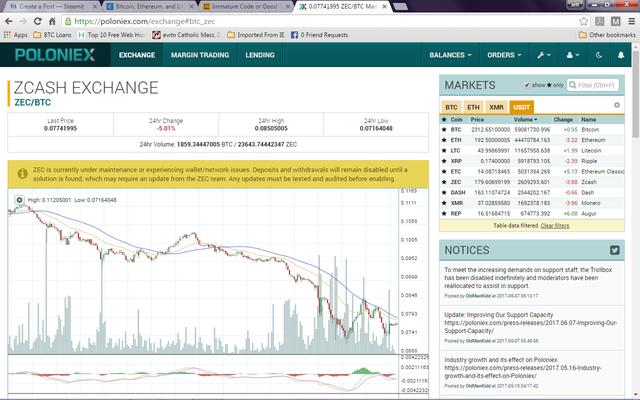
Task: Sort markets by Name column
Action: (x=589, y=120)
